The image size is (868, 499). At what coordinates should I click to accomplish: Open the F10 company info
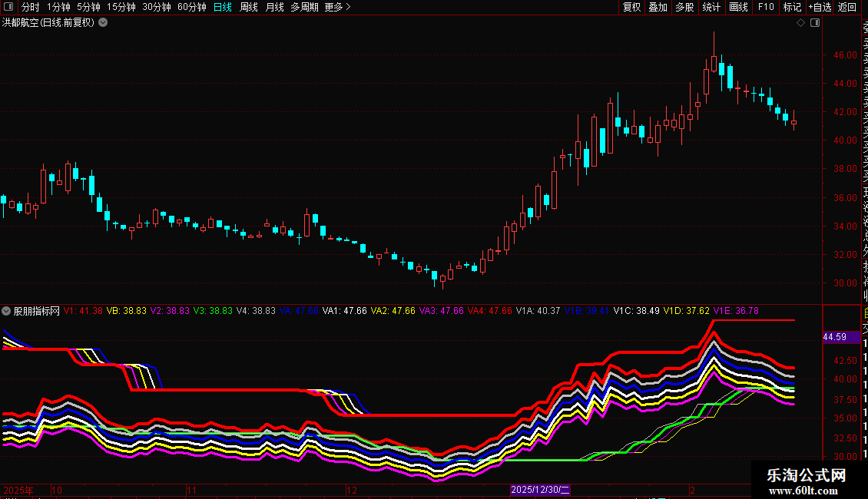[x=766, y=7]
